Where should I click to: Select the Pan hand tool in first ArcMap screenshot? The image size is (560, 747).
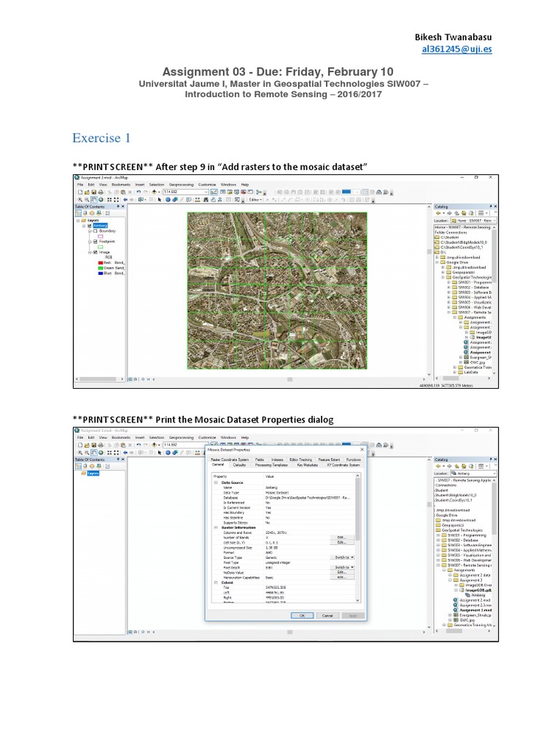coord(94,200)
